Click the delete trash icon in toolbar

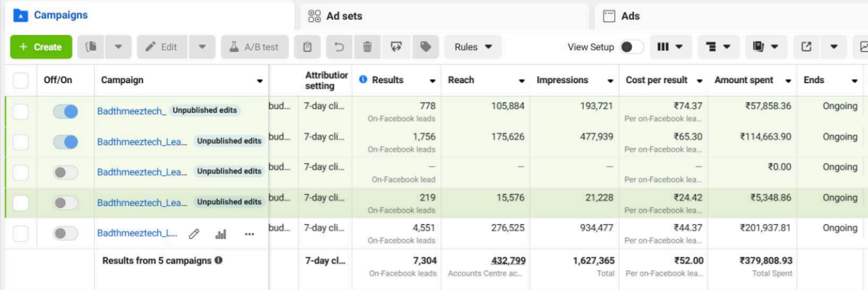tap(367, 47)
